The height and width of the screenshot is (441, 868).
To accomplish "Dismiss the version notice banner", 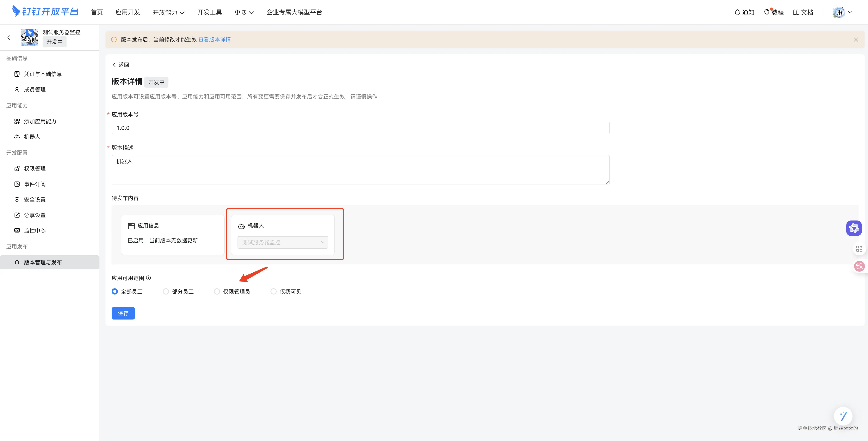I will coord(856,40).
